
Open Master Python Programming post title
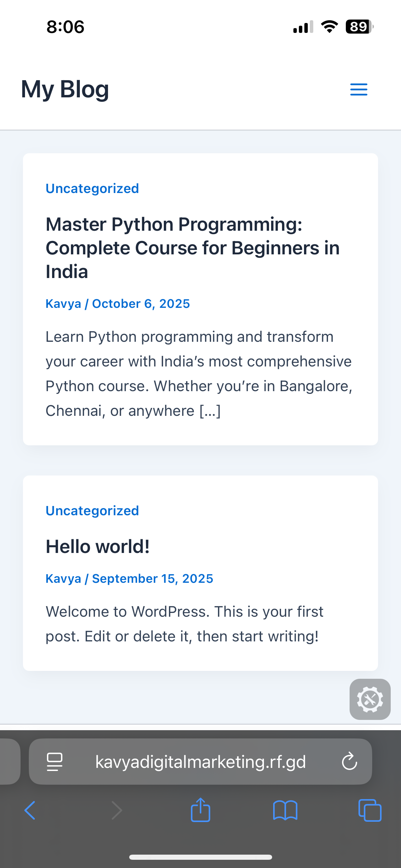pos(192,248)
